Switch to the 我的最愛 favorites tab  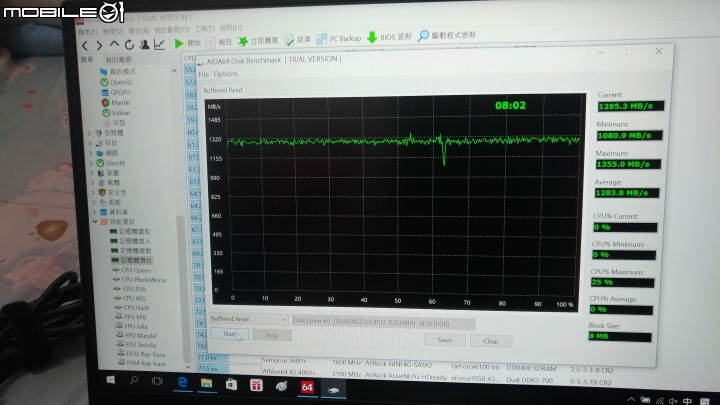tap(118, 60)
